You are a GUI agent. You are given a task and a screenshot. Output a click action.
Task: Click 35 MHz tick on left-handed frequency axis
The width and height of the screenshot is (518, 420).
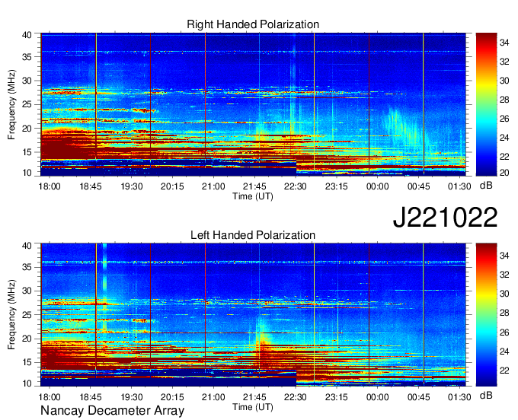click(27, 267)
